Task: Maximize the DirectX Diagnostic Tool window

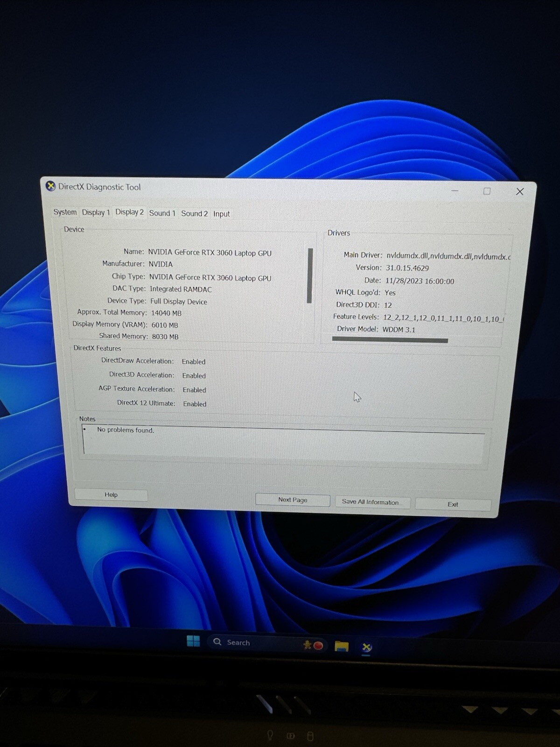Action: point(487,191)
